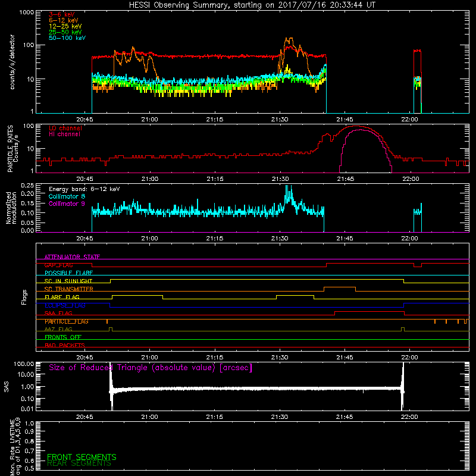This screenshot has width=476, height=476.
Task: Click the Normalized modulation axis label
Action: (11, 208)
